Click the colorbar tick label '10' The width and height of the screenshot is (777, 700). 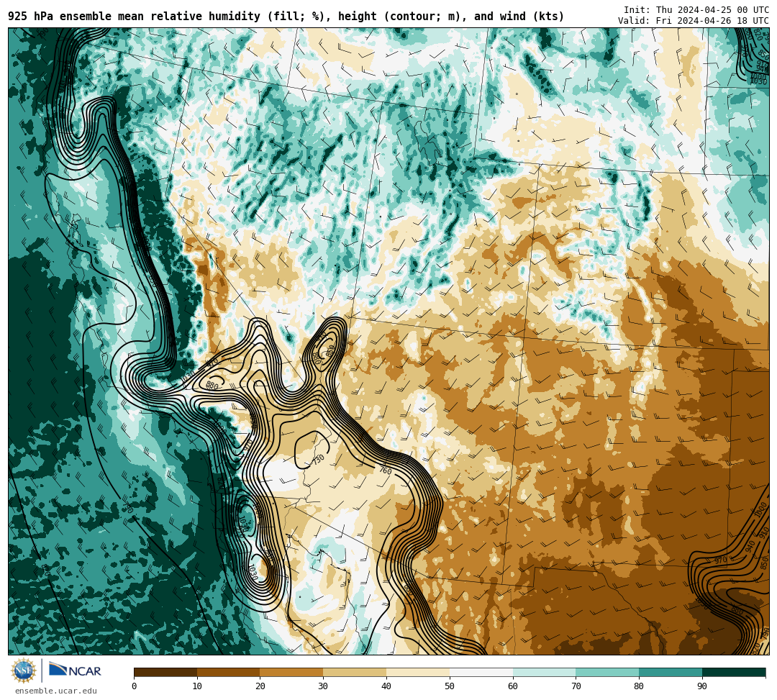click(197, 686)
